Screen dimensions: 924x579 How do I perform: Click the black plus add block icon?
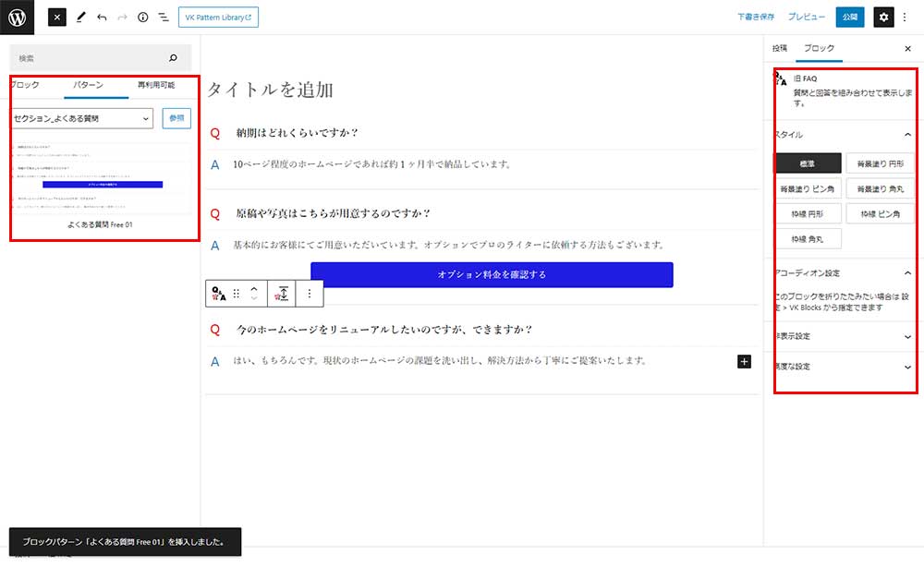(745, 361)
